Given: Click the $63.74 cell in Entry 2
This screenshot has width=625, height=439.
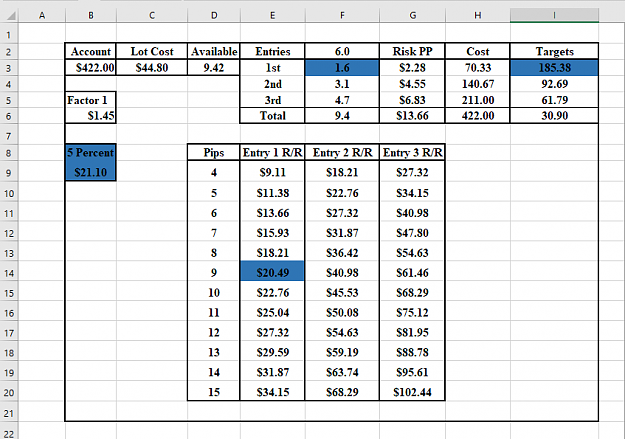Looking at the screenshot, I should (x=342, y=372).
